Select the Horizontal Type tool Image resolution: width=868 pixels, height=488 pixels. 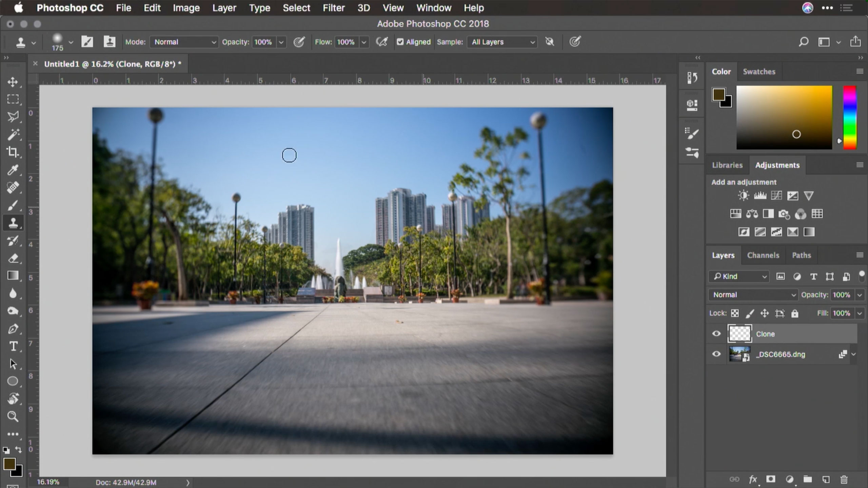click(x=13, y=346)
